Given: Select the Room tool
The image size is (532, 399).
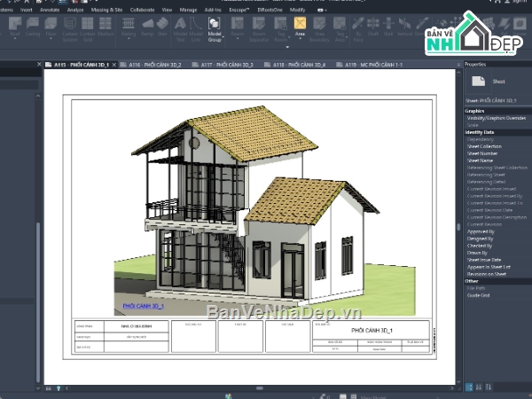Looking at the screenshot, I should click(237, 27).
